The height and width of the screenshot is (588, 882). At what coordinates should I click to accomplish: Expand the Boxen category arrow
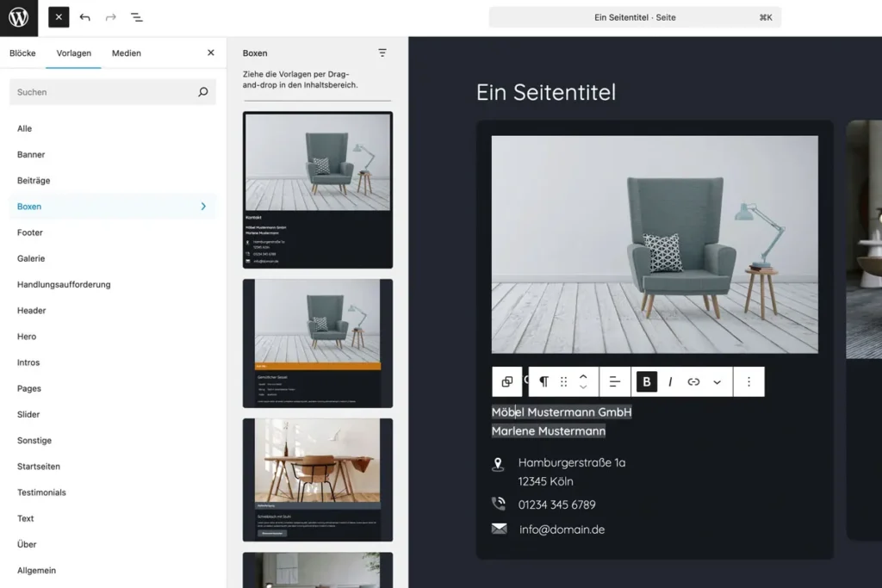(203, 207)
